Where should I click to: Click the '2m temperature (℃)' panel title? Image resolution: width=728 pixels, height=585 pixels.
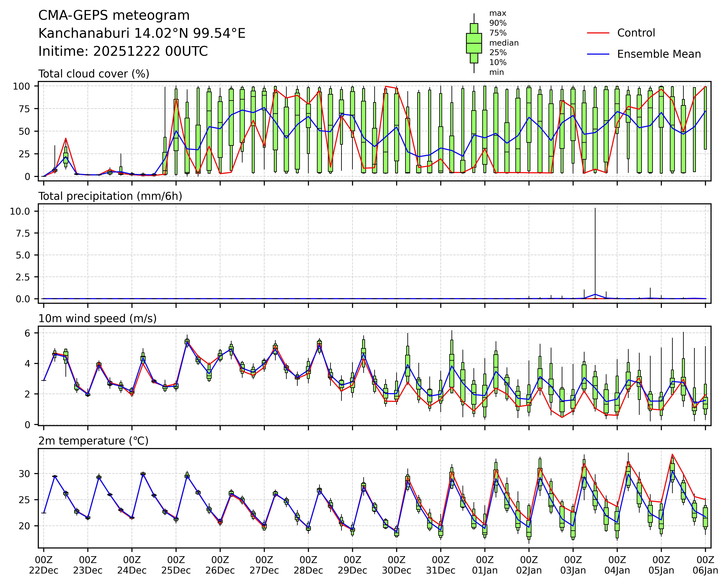93,441
